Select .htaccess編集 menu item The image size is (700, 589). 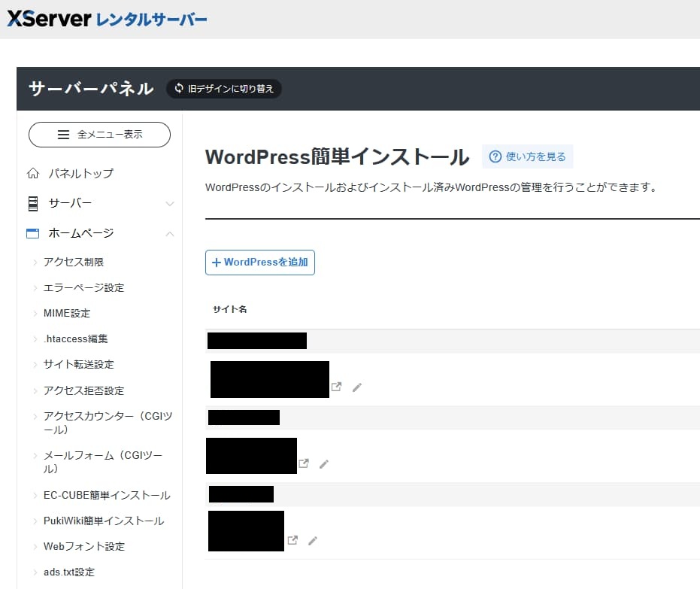coord(75,339)
